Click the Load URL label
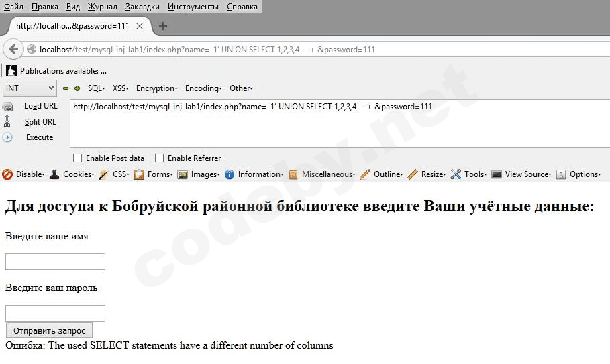Screen dimensions: 610x364 tap(41, 106)
